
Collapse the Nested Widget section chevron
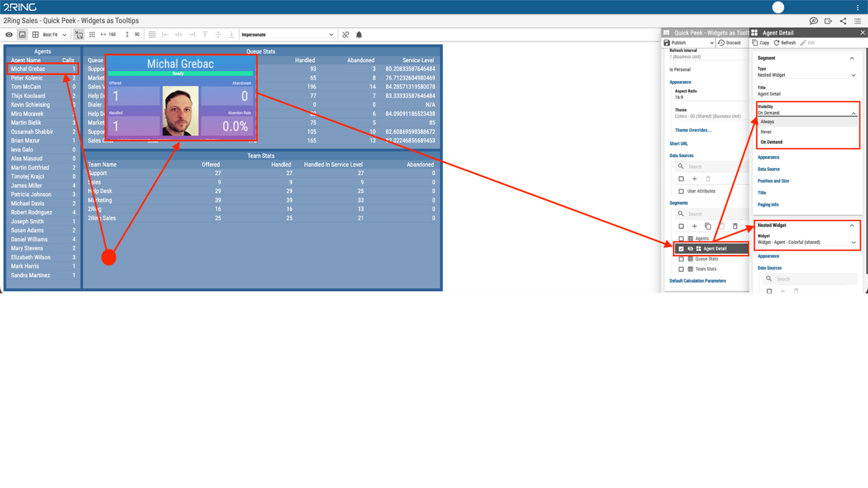pos(852,225)
